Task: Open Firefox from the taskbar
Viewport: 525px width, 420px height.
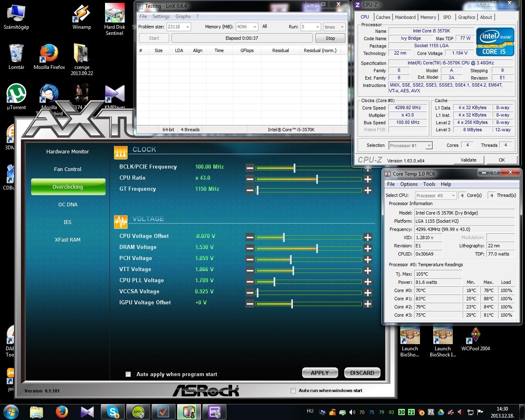Action: (x=62, y=412)
